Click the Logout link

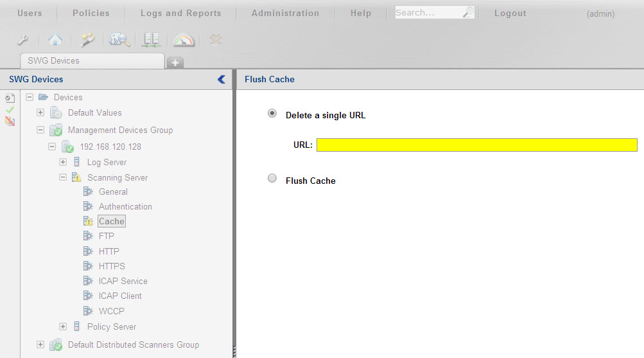(x=510, y=13)
